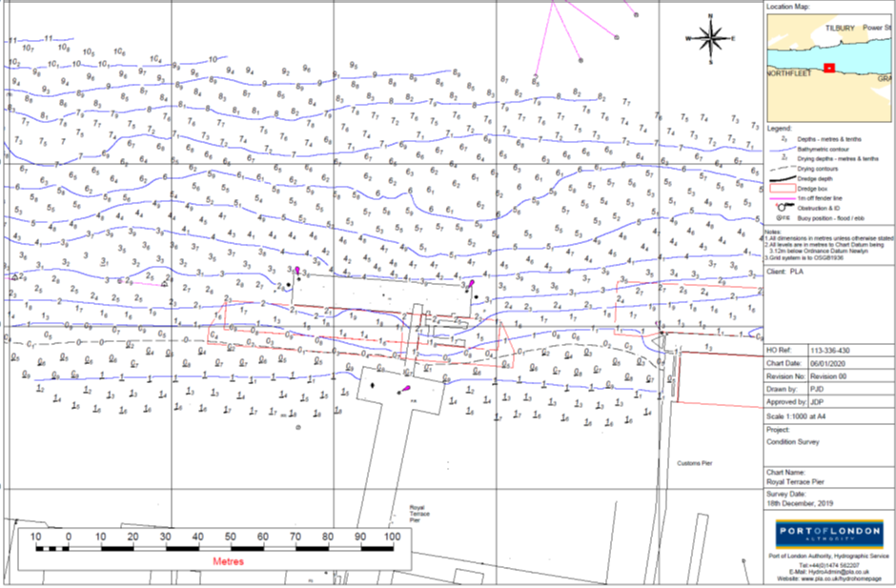Click the compass rose icon
This screenshot has height=588, width=896.
point(710,38)
